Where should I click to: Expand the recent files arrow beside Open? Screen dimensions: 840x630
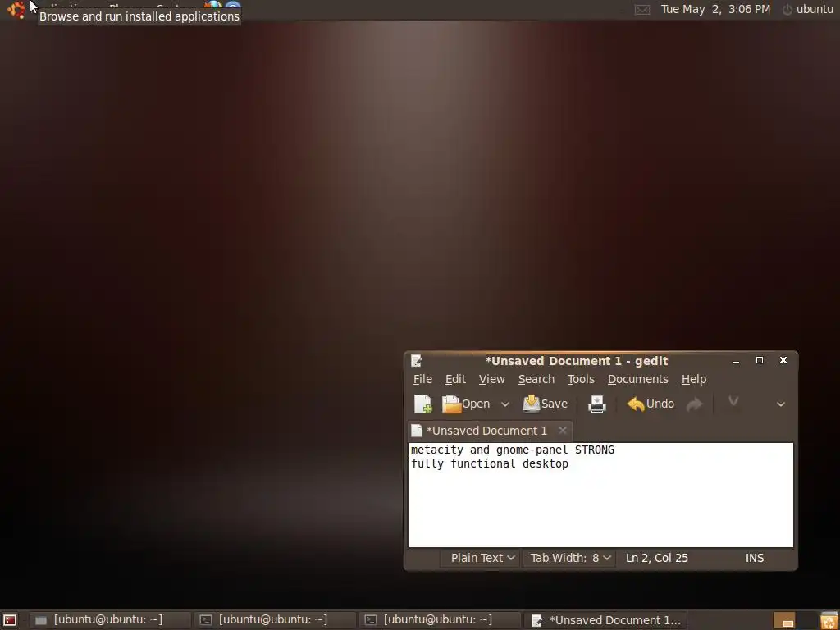click(x=504, y=404)
